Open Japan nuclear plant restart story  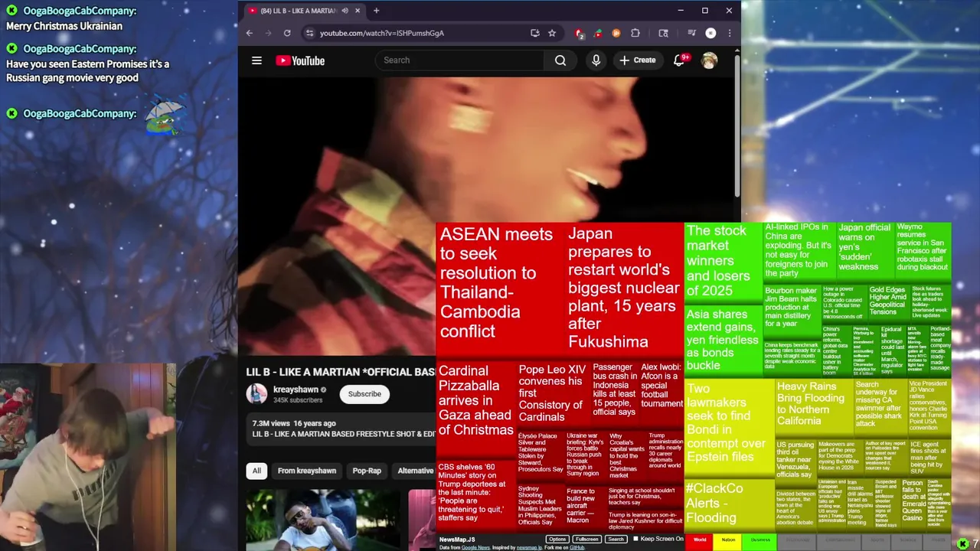pyautogui.click(x=624, y=289)
